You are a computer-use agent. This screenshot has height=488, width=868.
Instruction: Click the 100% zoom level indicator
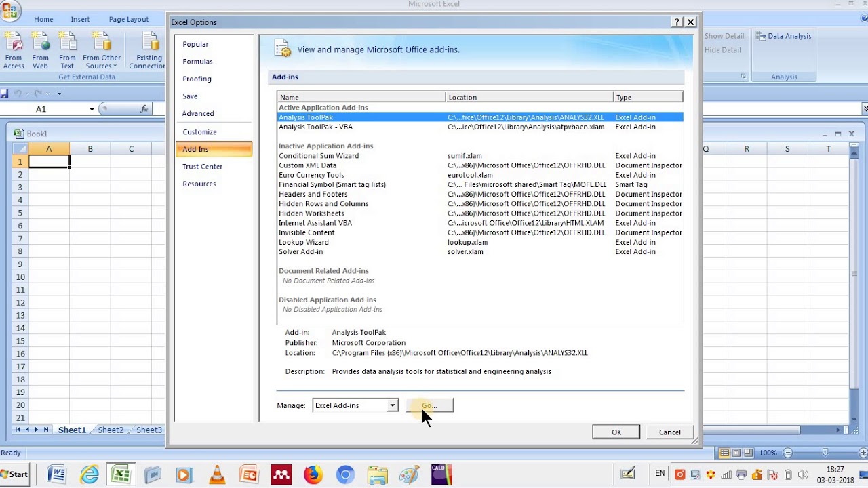[x=768, y=453]
